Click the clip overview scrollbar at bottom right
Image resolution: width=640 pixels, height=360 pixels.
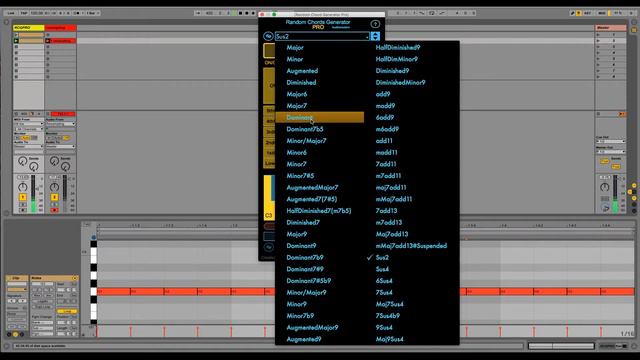coord(561,346)
